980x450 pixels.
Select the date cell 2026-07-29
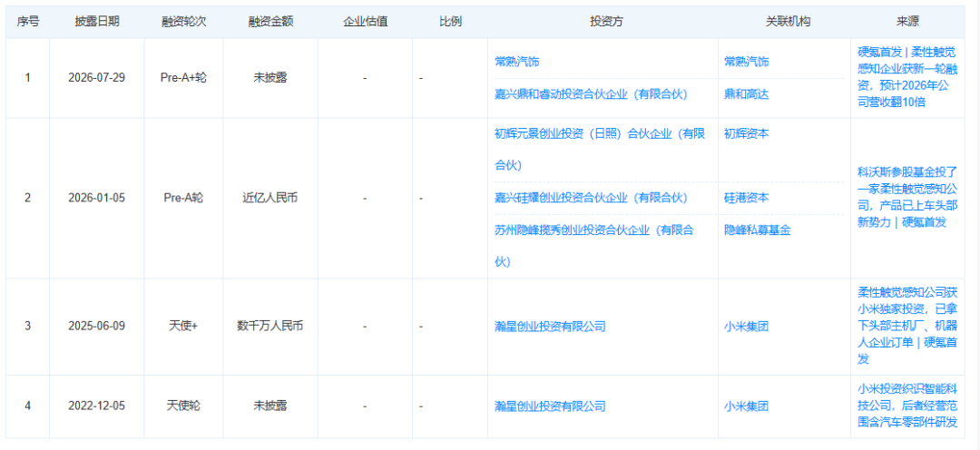point(97,78)
